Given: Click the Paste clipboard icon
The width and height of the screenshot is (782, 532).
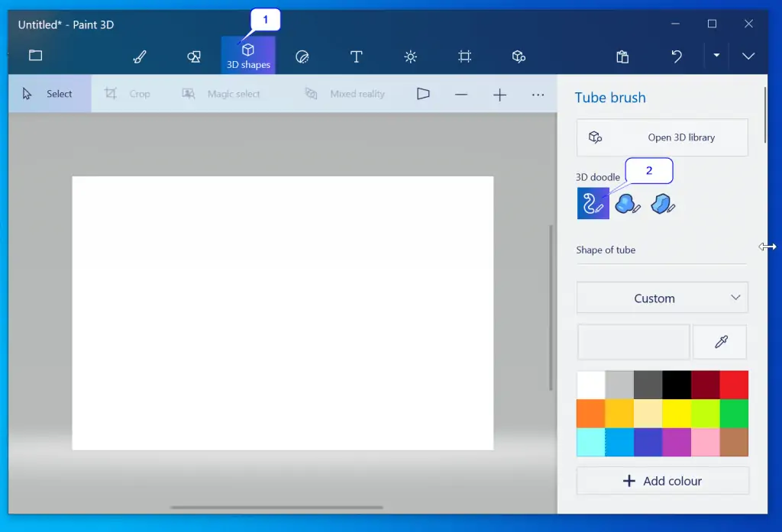Looking at the screenshot, I should pyautogui.click(x=622, y=56).
